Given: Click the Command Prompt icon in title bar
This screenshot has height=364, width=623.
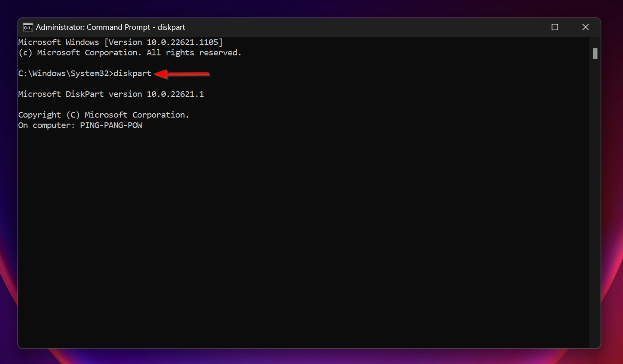Looking at the screenshot, I should pos(28,27).
